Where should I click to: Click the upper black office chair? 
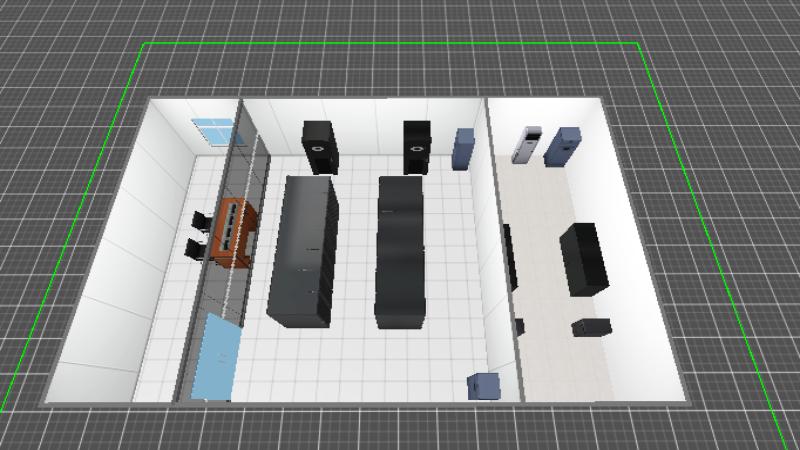point(201,221)
